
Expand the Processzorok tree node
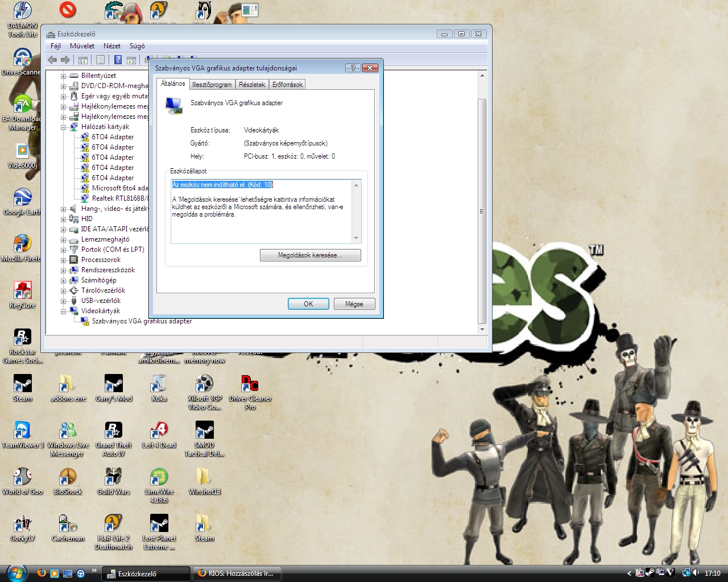[64, 260]
